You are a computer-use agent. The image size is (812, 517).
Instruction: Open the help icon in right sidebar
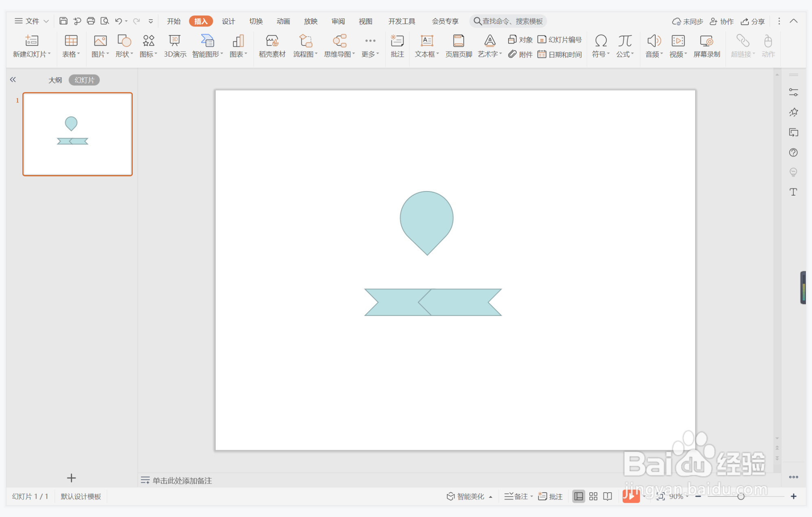tap(793, 152)
